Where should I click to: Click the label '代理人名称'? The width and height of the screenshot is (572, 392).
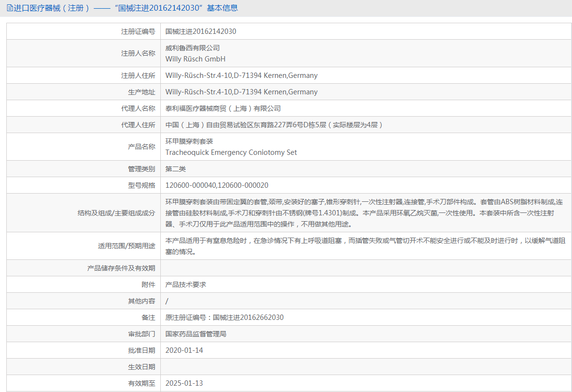click(x=138, y=108)
